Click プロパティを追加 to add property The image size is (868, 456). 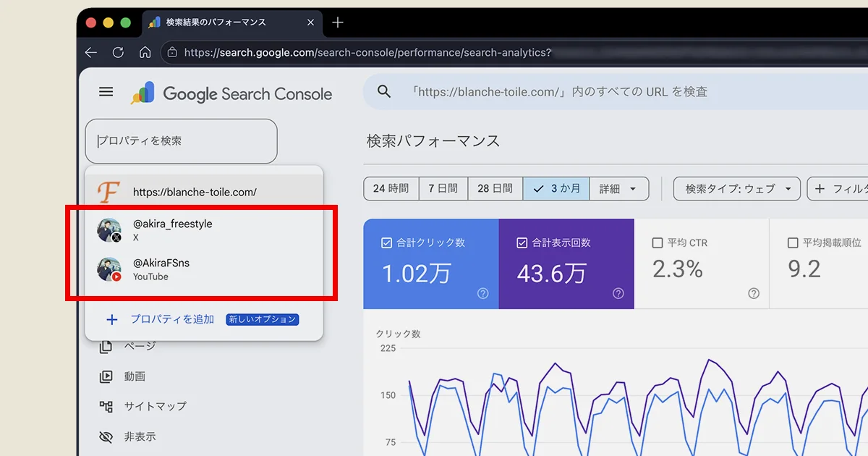pyautogui.click(x=172, y=319)
